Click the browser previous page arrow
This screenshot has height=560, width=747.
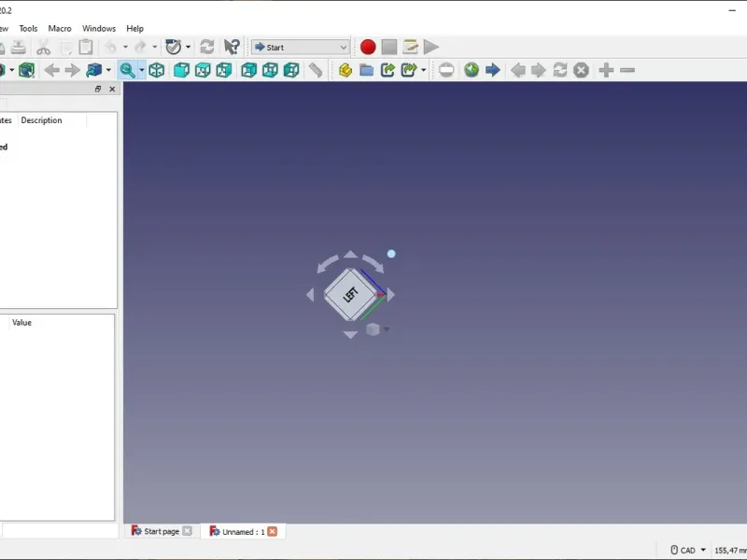pyautogui.click(x=517, y=71)
